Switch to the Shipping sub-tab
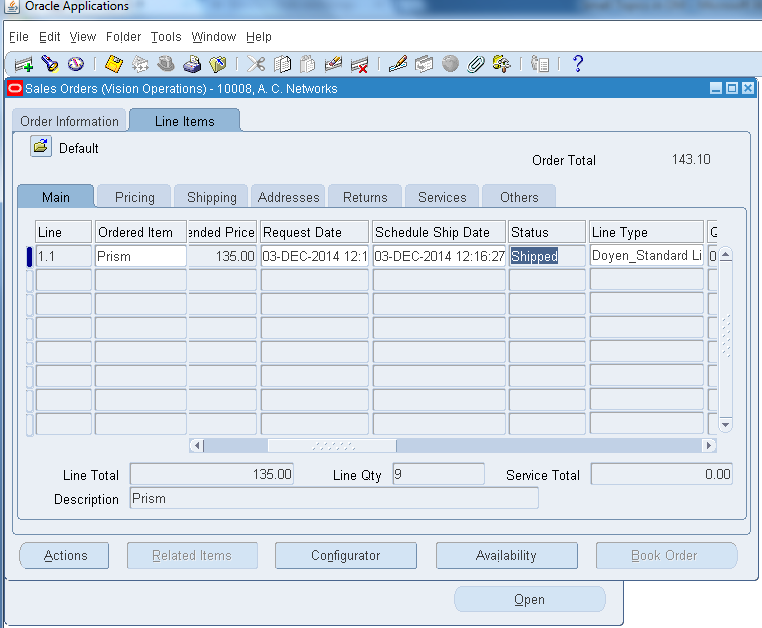The image size is (762, 628). click(x=211, y=197)
